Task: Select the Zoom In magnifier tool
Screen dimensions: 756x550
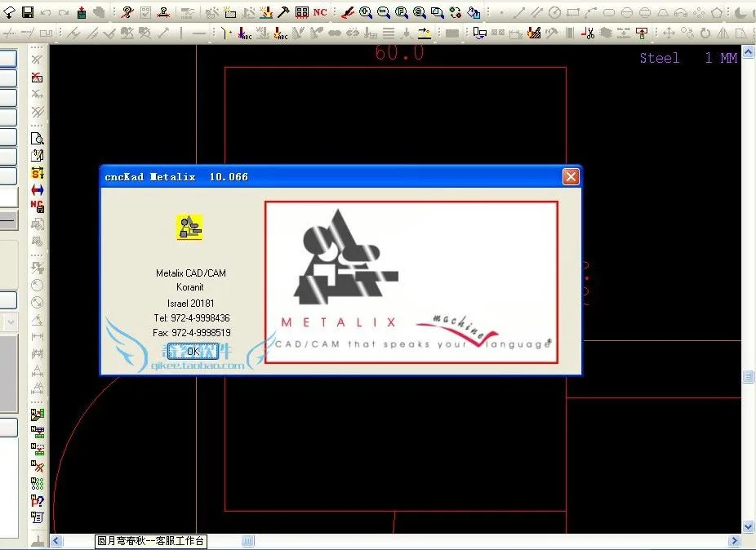Action: (365, 12)
